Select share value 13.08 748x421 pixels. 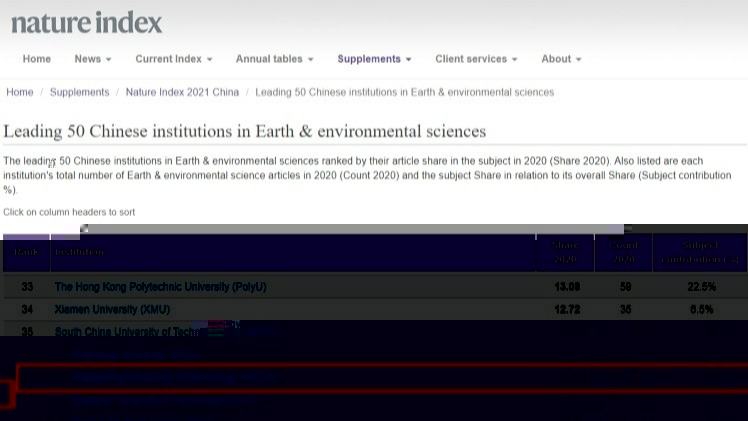point(567,287)
